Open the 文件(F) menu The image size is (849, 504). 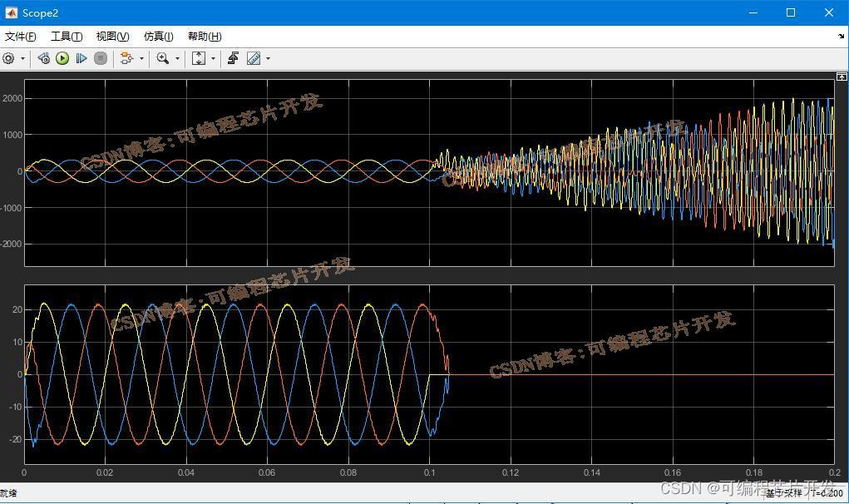[21, 37]
